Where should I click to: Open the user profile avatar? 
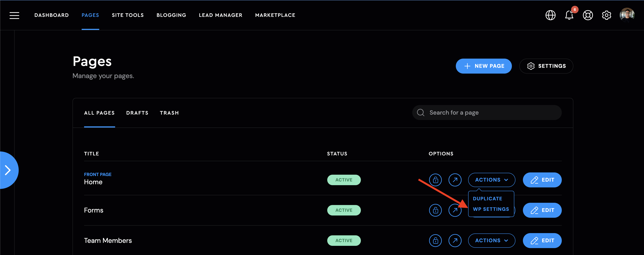point(627,15)
